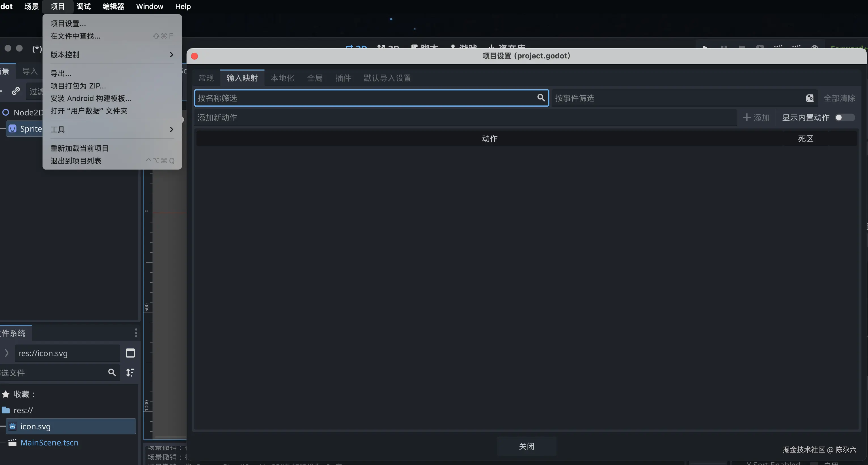Click the file sort icon in FileSystem
Viewport: 868px width, 465px height.
tap(130, 372)
